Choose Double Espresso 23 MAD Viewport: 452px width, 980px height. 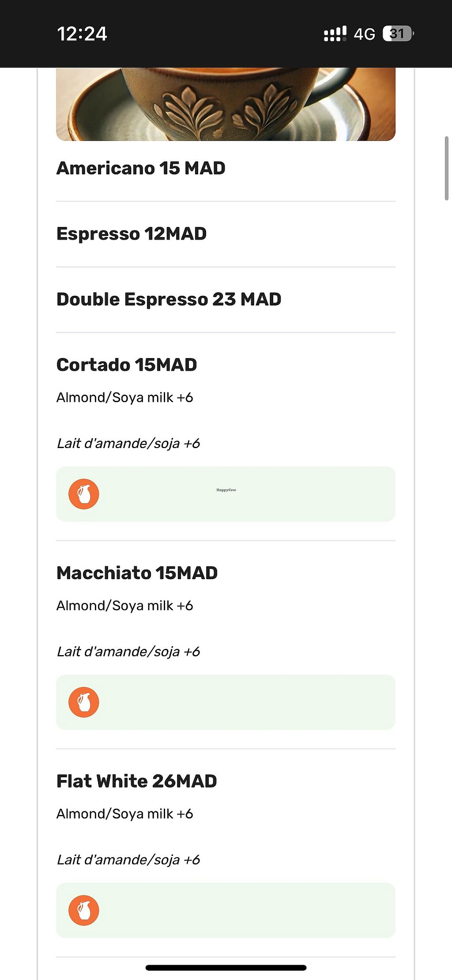point(169,299)
